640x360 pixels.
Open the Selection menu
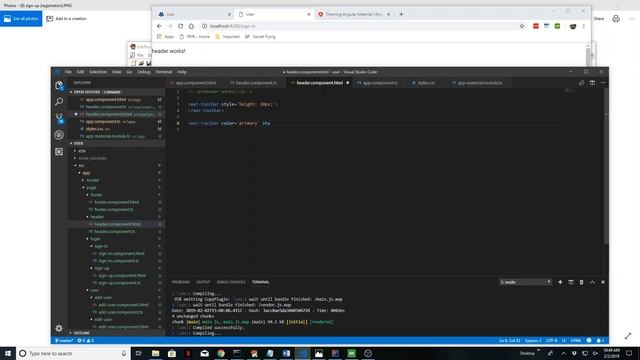[x=98, y=72]
